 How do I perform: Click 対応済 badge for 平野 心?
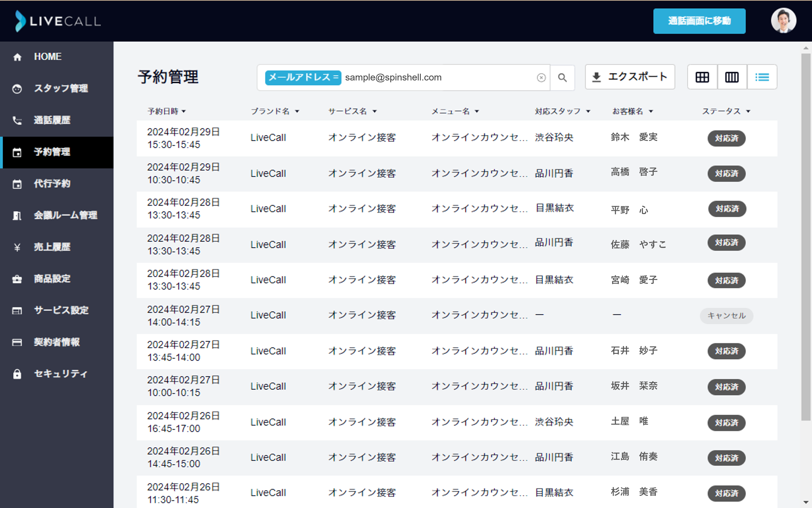pyautogui.click(x=727, y=209)
